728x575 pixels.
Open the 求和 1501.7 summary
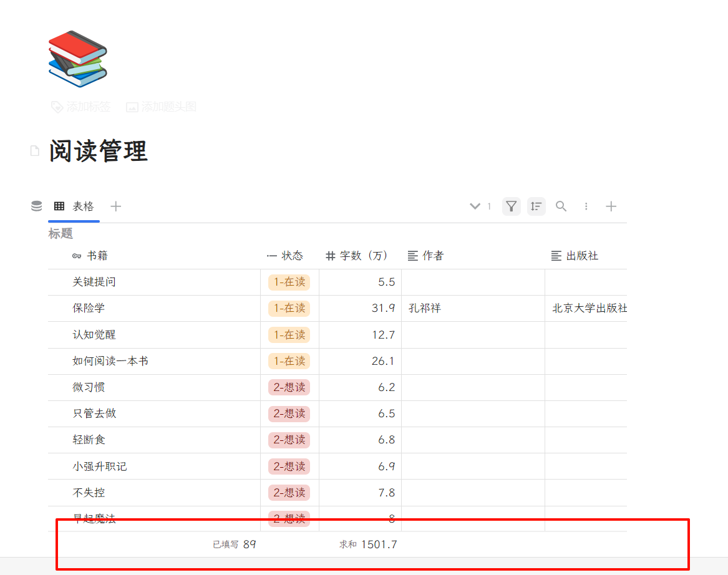pos(368,544)
